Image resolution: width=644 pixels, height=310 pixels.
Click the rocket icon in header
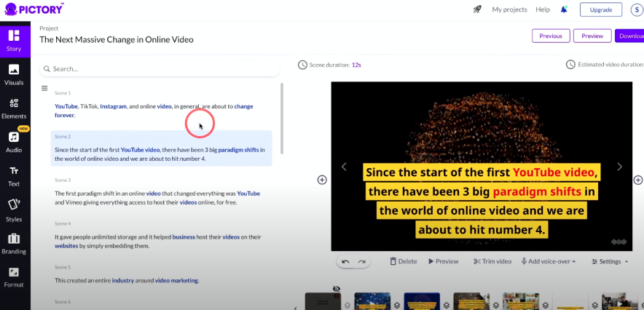(477, 9)
